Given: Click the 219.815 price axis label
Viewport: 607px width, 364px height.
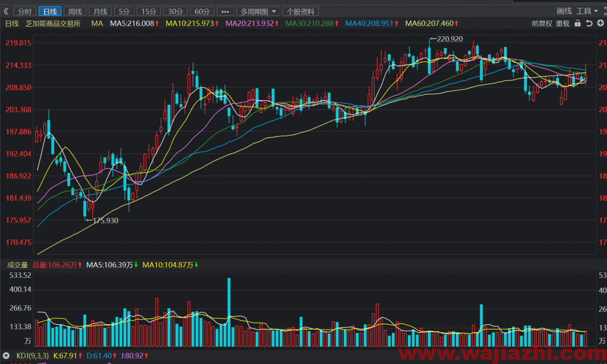Looking at the screenshot, I should [18, 43].
